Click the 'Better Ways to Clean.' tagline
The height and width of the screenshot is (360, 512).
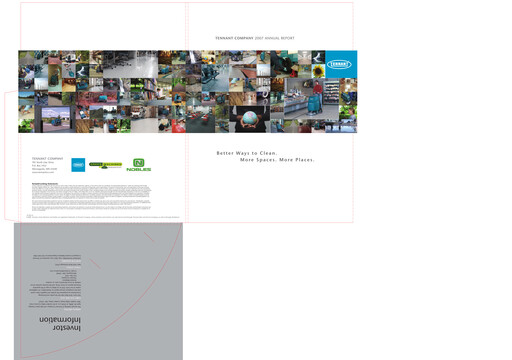pos(247,153)
